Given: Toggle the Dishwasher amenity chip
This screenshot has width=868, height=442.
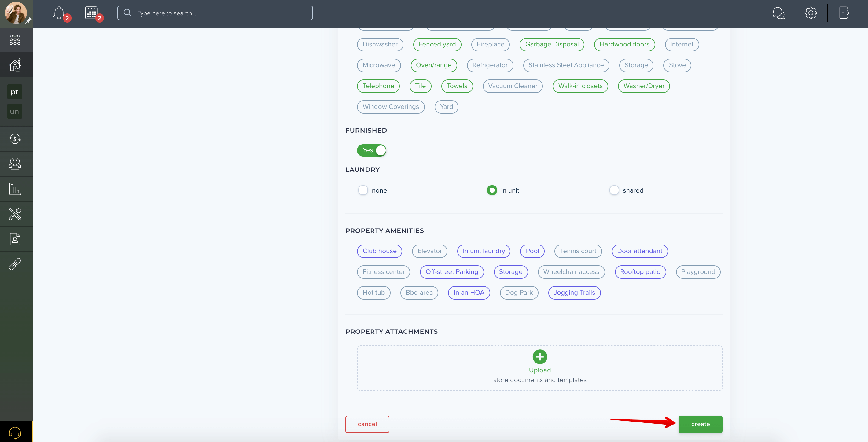Looking at the screenshot, I should (x=380, y=44).
